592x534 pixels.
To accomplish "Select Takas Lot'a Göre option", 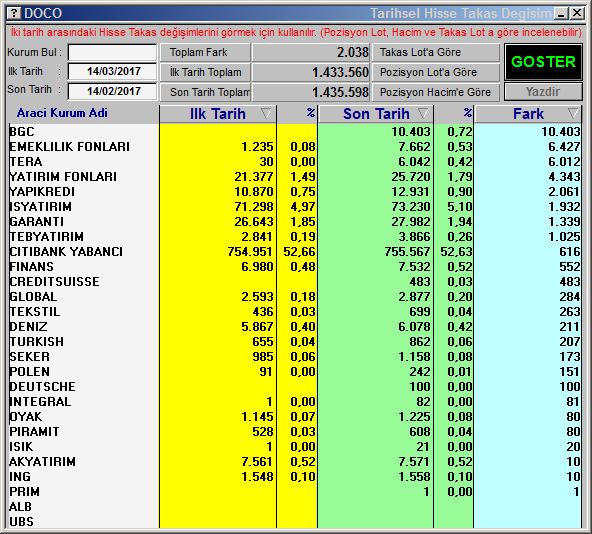I will [x=436, y=52].
